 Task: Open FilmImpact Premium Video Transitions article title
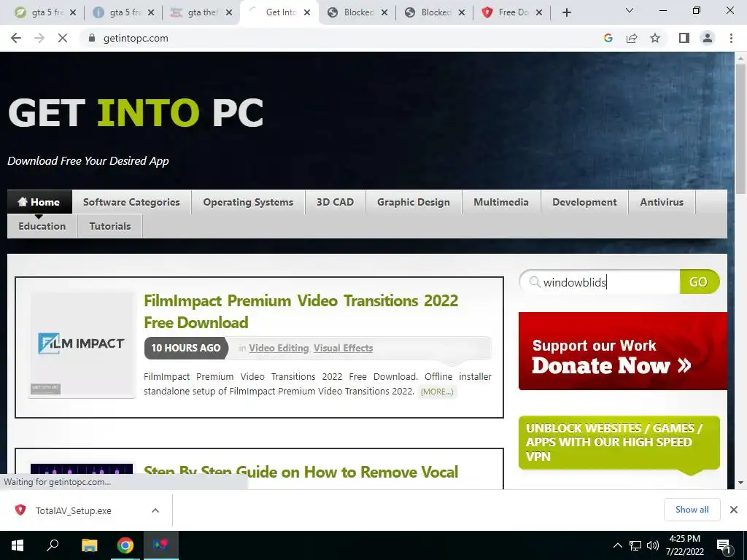301,311
